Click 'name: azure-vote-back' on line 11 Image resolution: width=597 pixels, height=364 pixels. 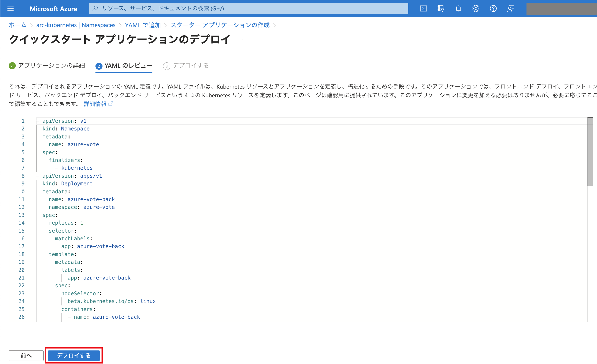pyautogui.click(x=82, y=199)
